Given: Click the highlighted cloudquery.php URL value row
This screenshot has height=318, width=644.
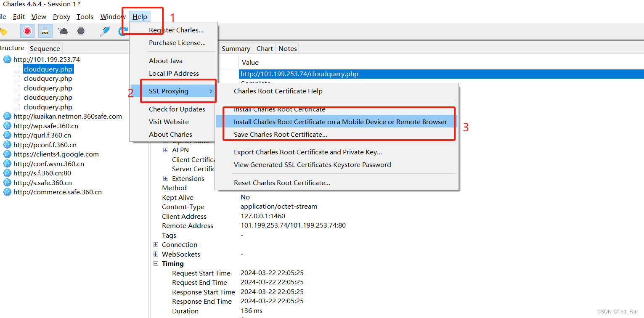Looking at the screenshot, I should [x=441, y=74].
